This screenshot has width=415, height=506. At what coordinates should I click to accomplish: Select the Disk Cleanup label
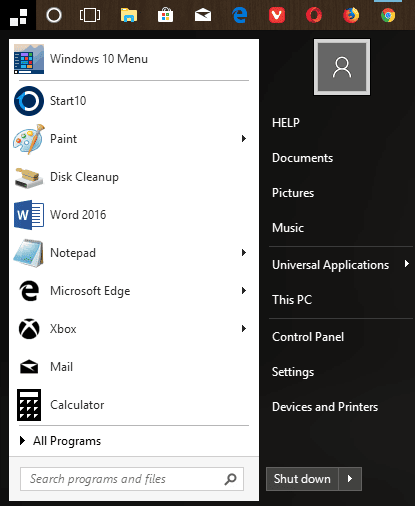[x=84, y=177]
